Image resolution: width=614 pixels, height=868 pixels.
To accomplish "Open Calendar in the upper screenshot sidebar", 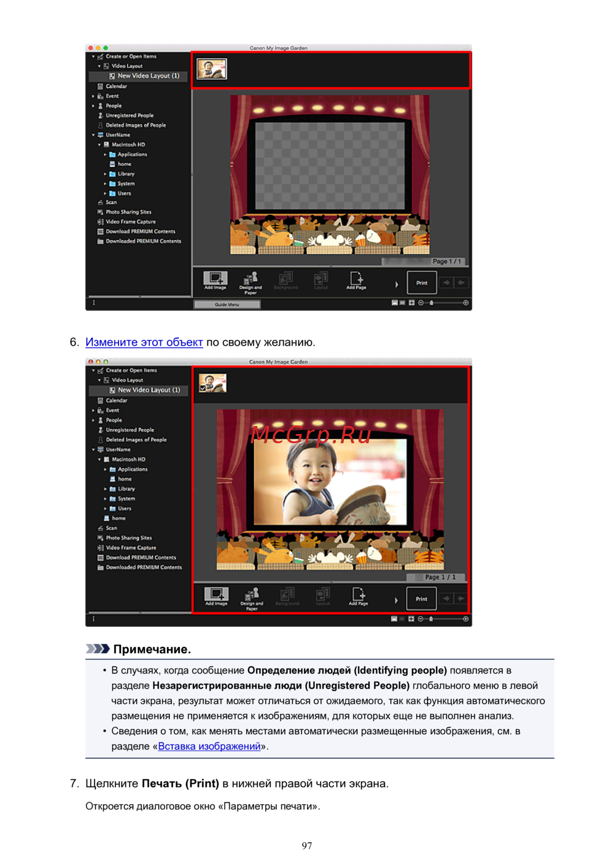I will click(116, 86).
